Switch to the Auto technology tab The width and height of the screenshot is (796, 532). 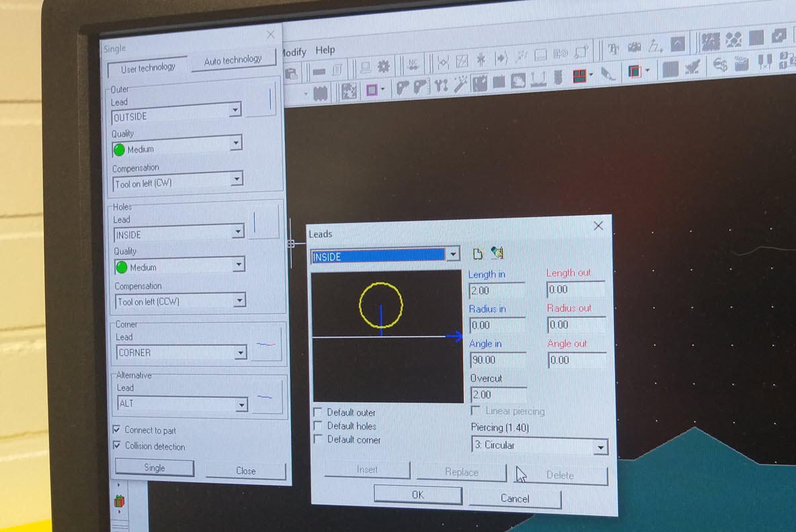tap(233, 60)
